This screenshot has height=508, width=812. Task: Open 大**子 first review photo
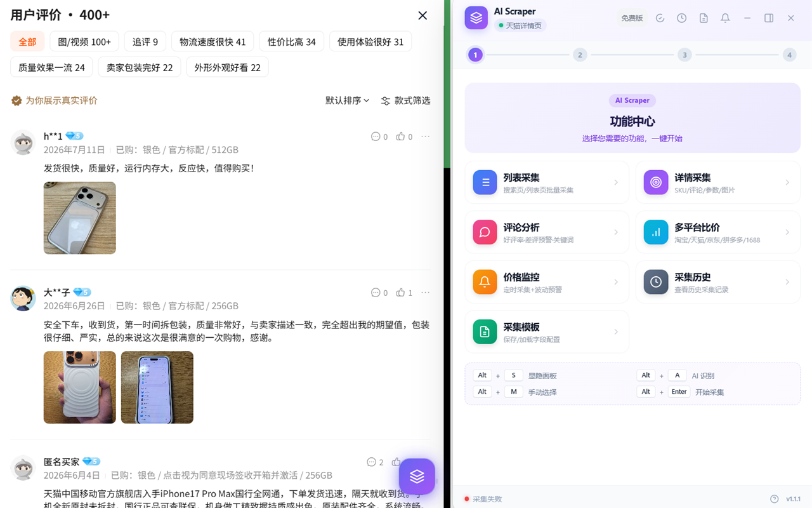pyautogui.click(x=80, y=387)
